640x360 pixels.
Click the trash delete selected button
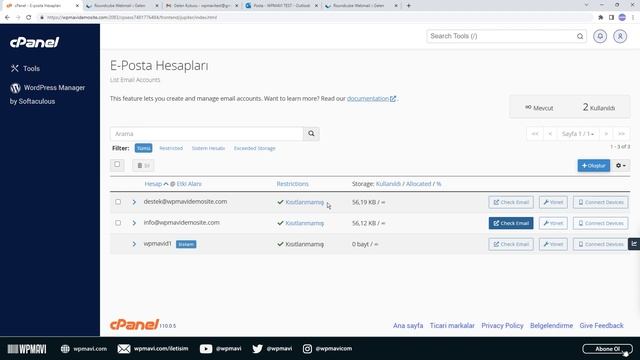[143, 165]
